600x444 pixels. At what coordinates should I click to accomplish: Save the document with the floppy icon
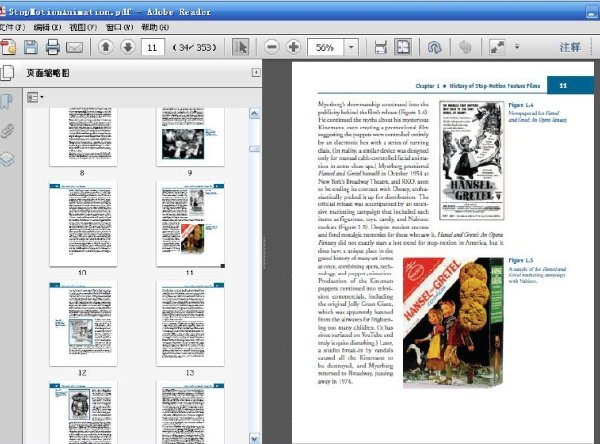point(31,47)
